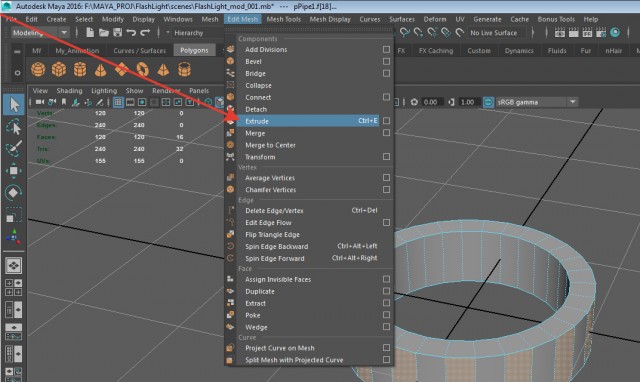Create a polygon cylinder from the shelf
The image size is (640, 382).
point(80,69)
